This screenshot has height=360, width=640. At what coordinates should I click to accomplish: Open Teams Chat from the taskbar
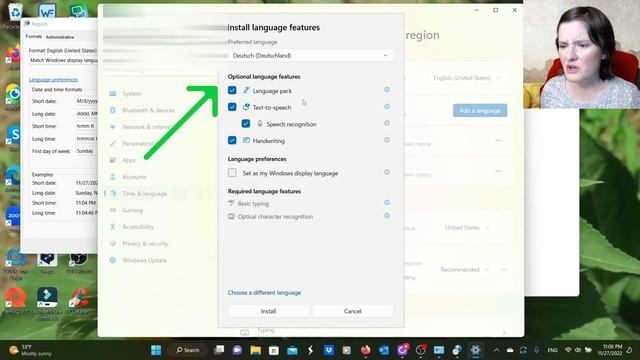point(237,350)
